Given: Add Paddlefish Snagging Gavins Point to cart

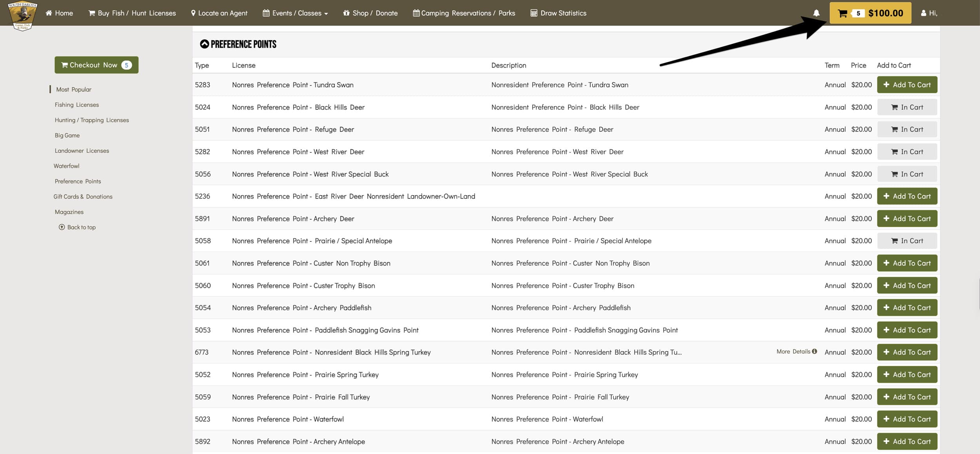Looking at the screenshot, I should tap(907, 330).
